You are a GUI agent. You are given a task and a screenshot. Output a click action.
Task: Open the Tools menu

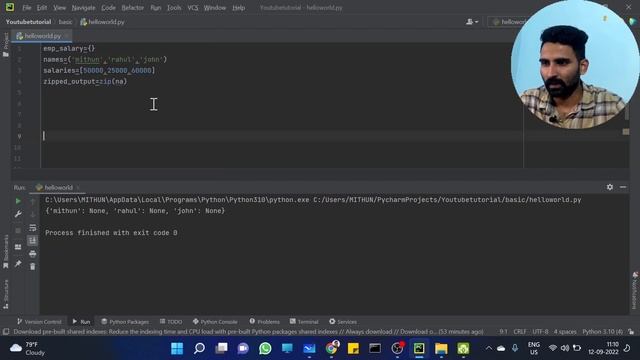click(174, 8)
